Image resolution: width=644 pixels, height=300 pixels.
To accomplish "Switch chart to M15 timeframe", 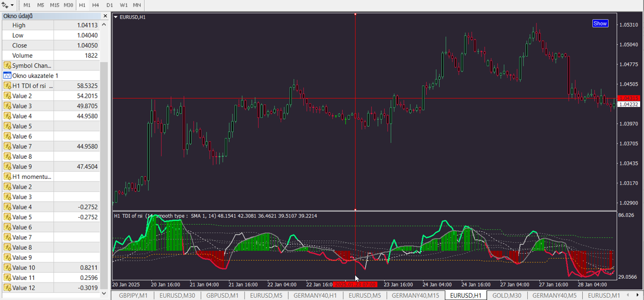I will point(54,5).
